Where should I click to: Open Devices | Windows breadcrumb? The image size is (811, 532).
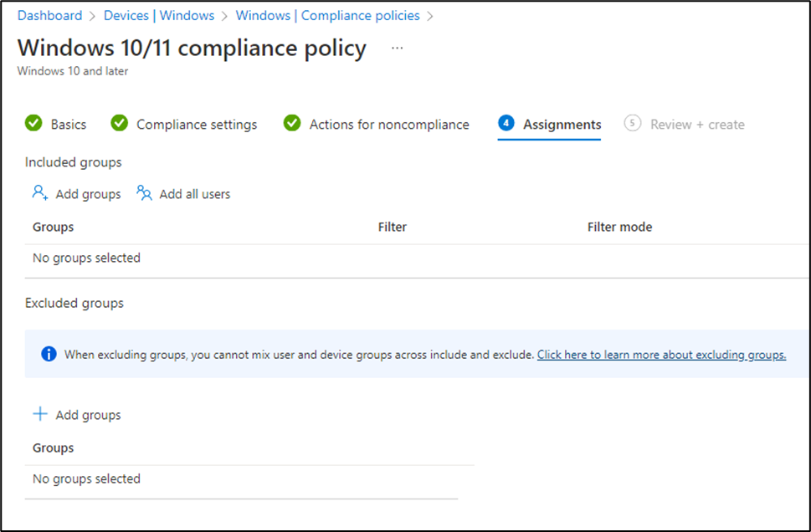pos(159,16)
